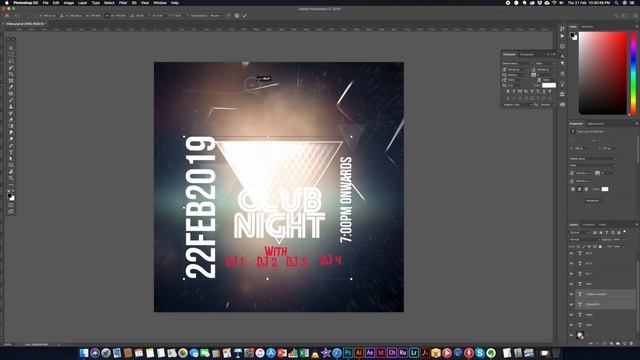Open the Filter menu
The width and height of the screenshot is (640, 360).
pos(122,3)
